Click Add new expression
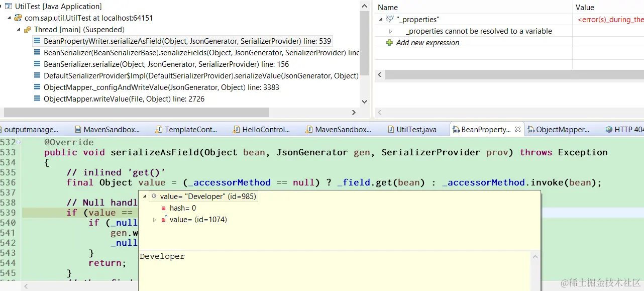Viewport: 644px width, 291px height. click(427, 43)
